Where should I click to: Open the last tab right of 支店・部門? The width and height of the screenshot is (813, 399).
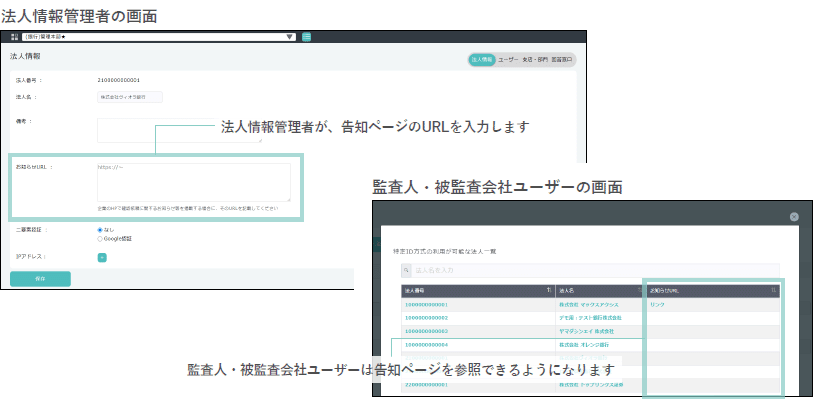pyautogui.click(x=562, y=60)
